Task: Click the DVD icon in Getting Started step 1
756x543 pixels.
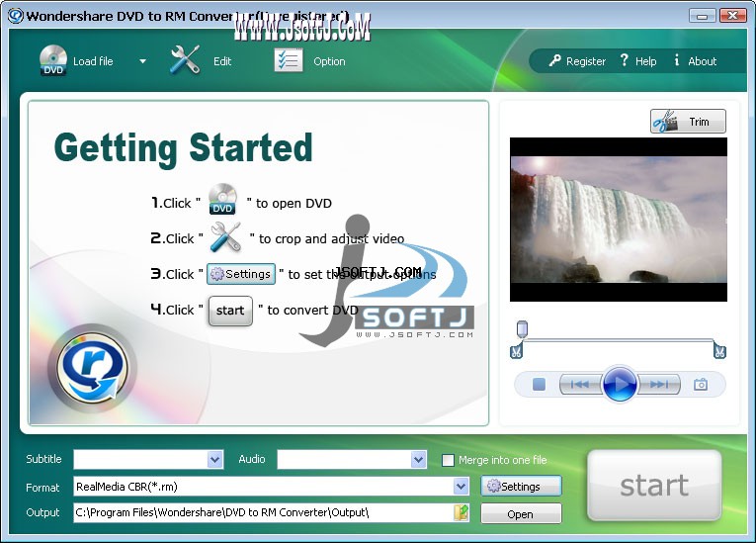Action: coord(222,199)
